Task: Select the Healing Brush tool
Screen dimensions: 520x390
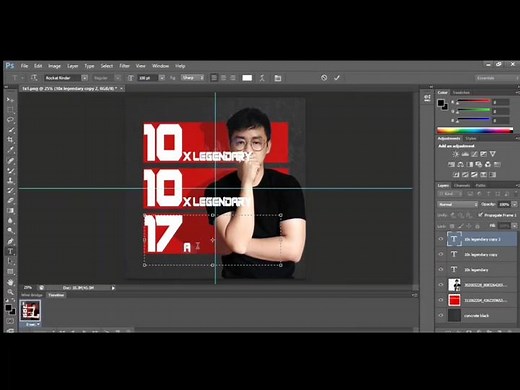Action: point(10,160)
